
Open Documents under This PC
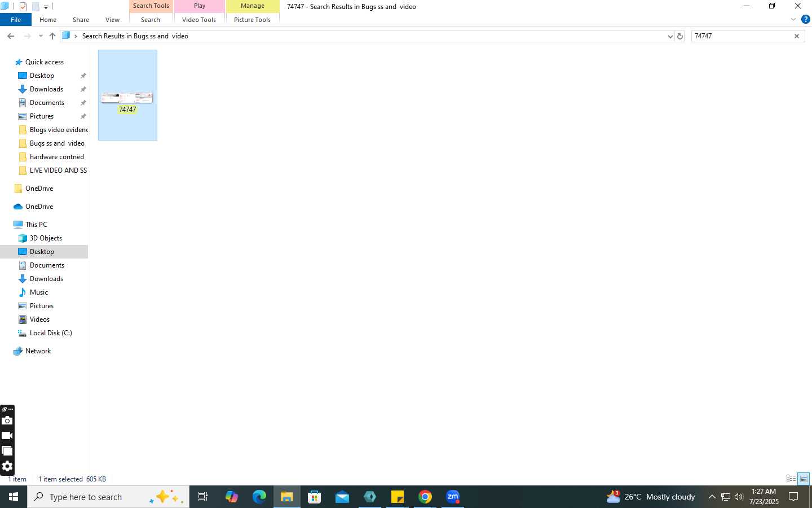tap(47, 265)
